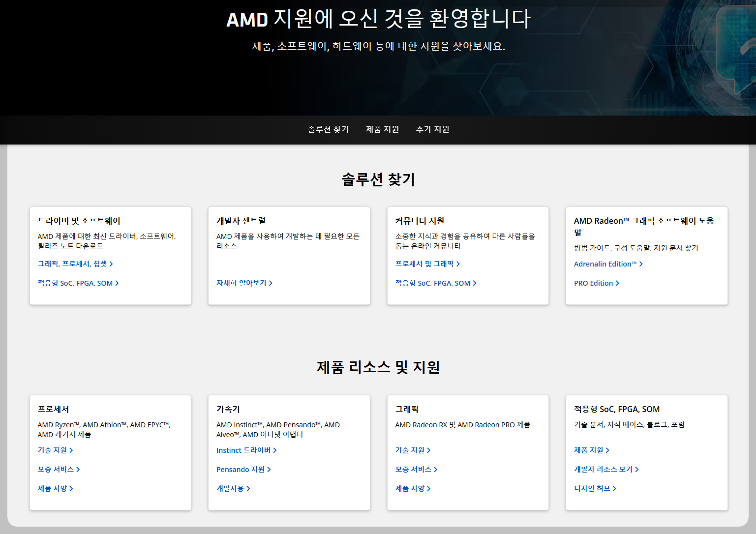Open 기술 지원 in the 프로세서 card
756x534 pixels.
click(56, 450)
